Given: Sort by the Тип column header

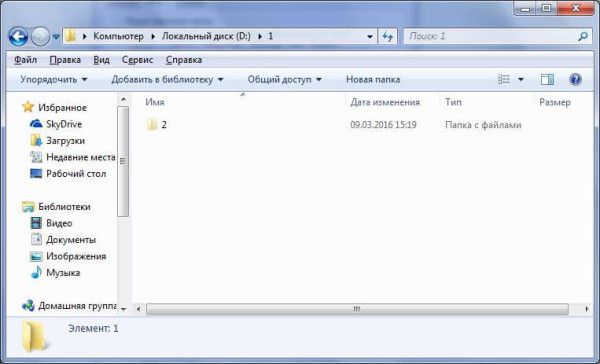Looking at the screenshot, I should point(453,102).
